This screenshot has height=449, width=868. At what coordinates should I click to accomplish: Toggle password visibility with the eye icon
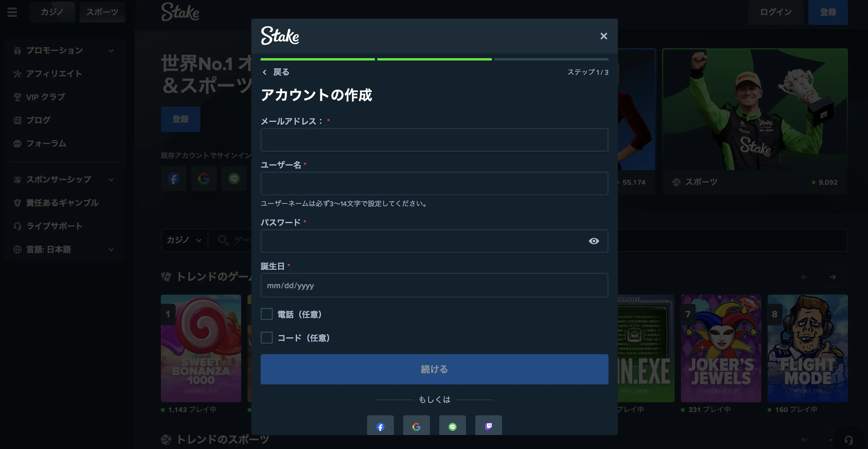tap(594, 241)
